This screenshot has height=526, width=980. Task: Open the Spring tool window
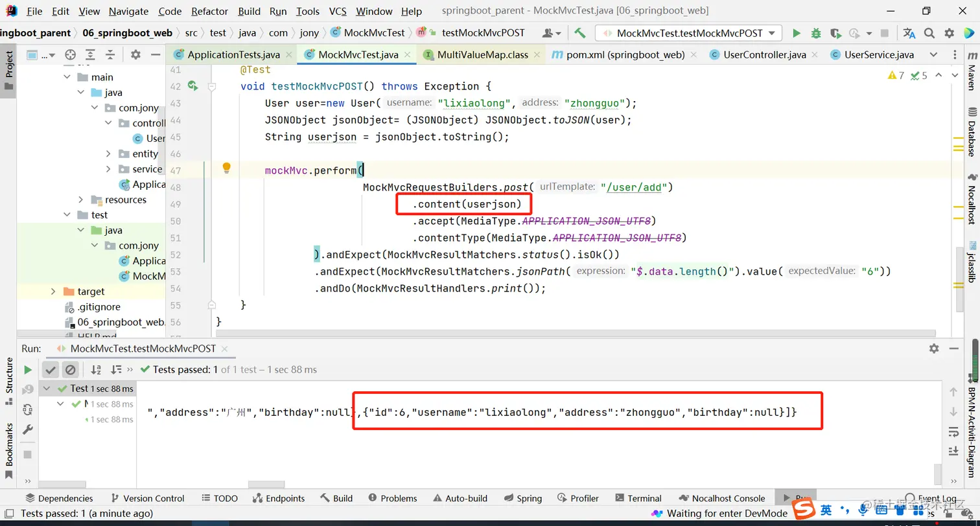[x=522, y=498]
